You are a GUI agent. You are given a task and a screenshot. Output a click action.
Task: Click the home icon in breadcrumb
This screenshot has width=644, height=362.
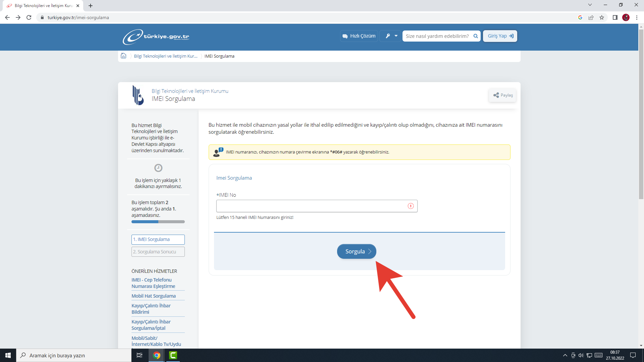pos(123,56)
